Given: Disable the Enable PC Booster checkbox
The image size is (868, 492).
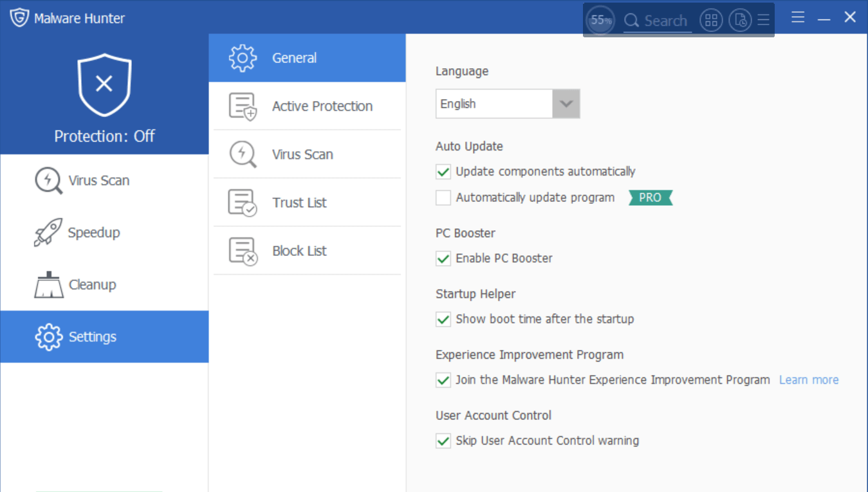Looking at the screenshot, I should tap(443, 259).
